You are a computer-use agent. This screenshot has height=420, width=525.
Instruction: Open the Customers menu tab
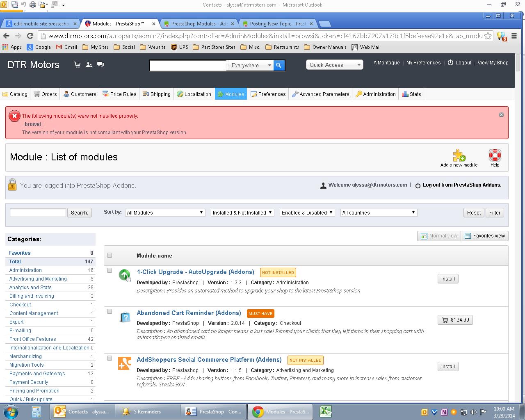pos(80,94)
